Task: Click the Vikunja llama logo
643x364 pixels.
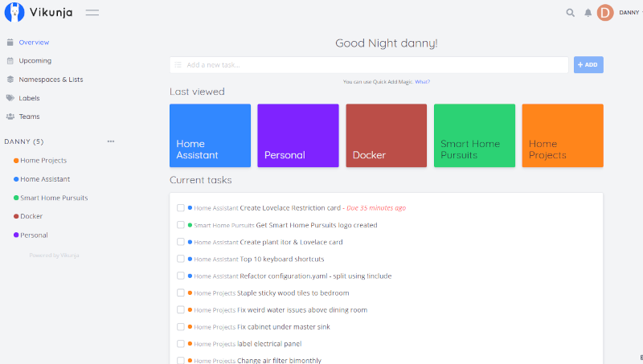Action: (14, 12)
